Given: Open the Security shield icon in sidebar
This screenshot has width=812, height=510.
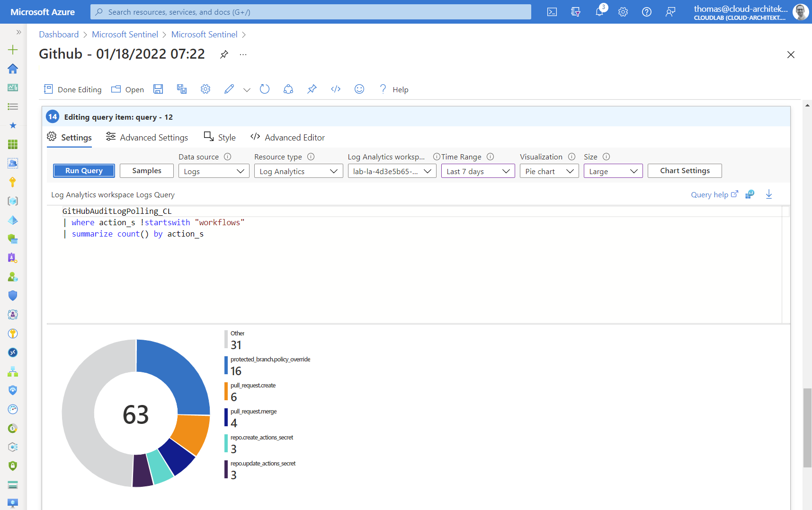Looking at the screenshot, I should pyautogui.click(x=13, y=296).
